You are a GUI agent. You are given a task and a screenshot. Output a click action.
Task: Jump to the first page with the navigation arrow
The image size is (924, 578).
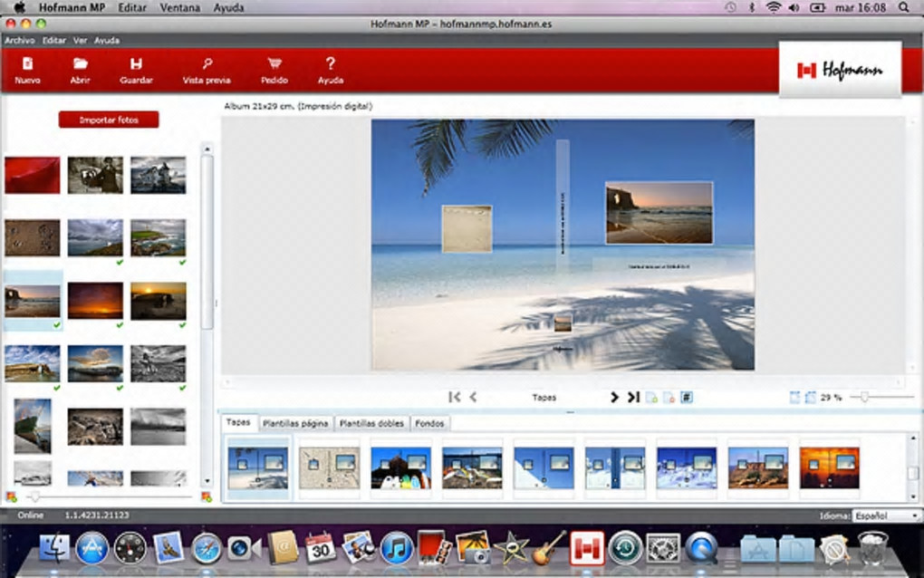(455, 397)
